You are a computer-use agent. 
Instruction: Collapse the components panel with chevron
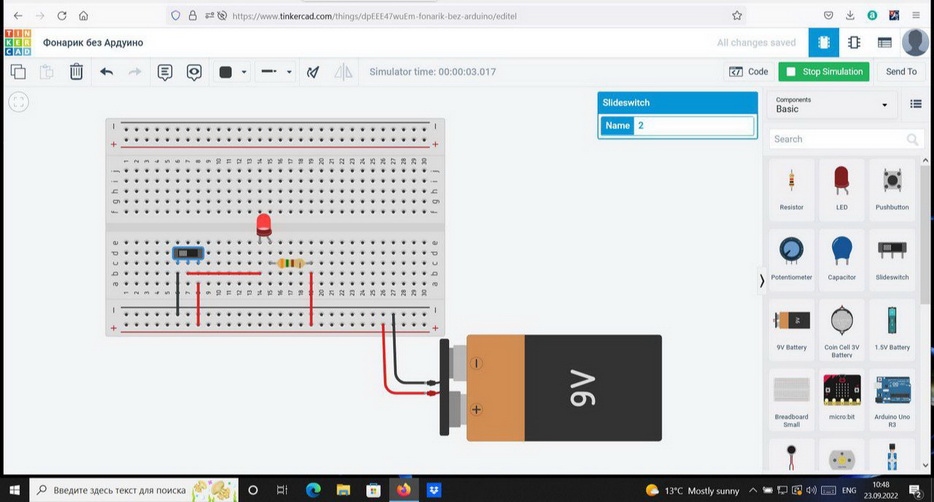(762, 281)
